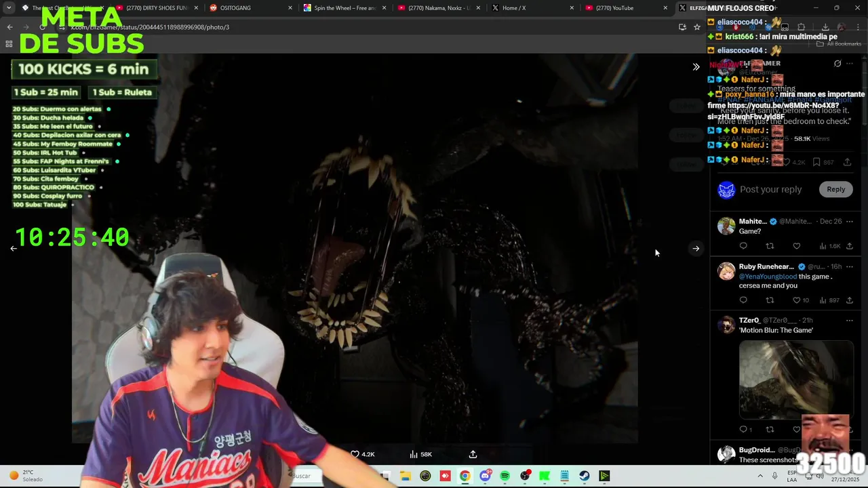
Task: Like Mahite's 'Game?' comment
Action: [797, 246]
